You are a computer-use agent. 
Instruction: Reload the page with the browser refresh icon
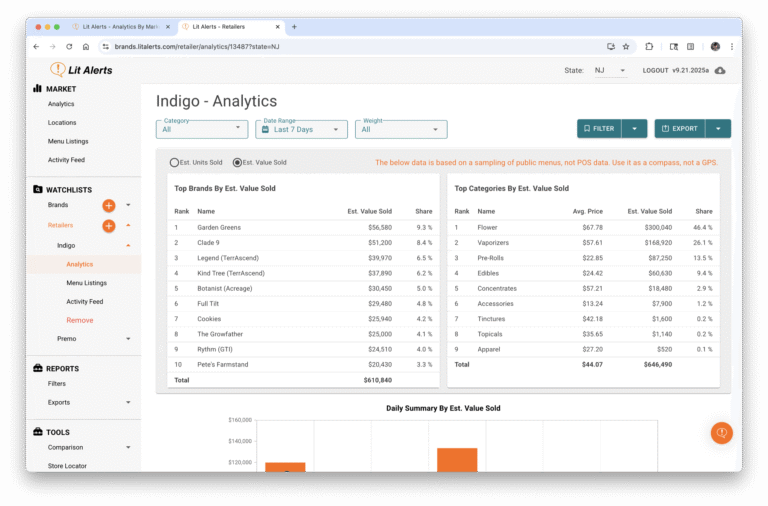[x=69, y=46]
